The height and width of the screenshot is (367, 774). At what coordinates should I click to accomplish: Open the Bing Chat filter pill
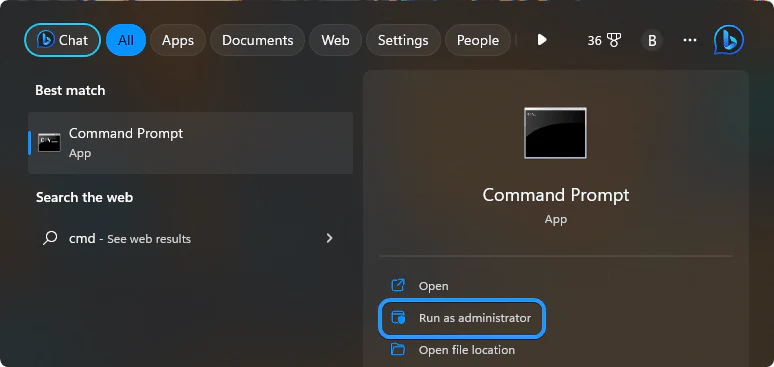(x=62, y=40)
